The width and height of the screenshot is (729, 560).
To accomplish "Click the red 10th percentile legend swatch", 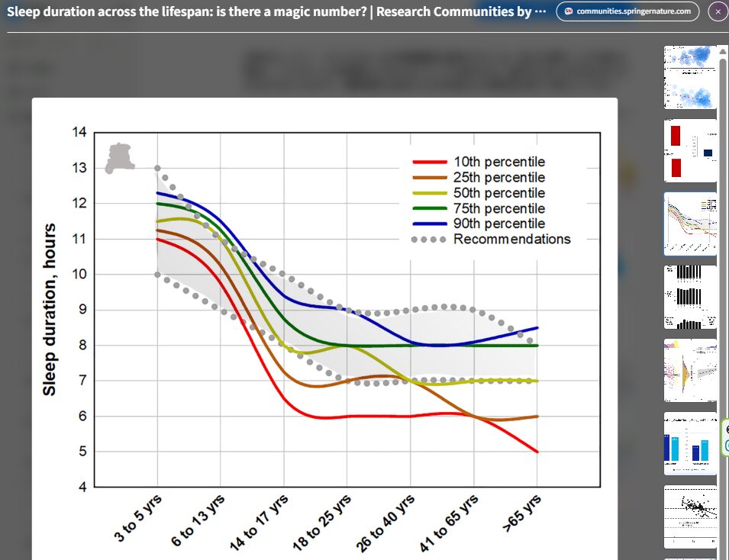I will [429, 162].
